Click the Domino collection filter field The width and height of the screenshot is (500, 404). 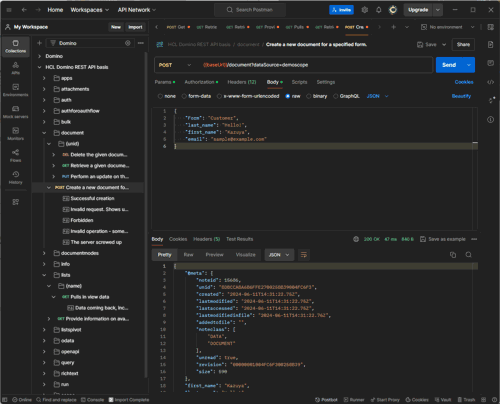coord(90,43)
